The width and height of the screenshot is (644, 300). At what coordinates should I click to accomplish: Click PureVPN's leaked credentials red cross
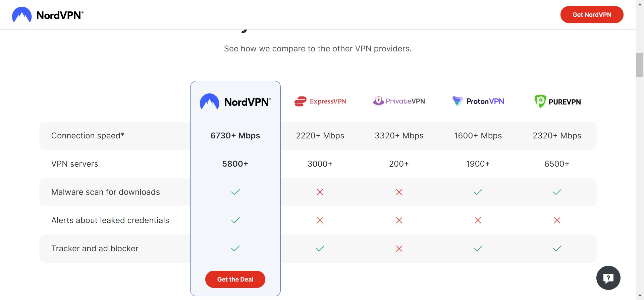(557, 220)
